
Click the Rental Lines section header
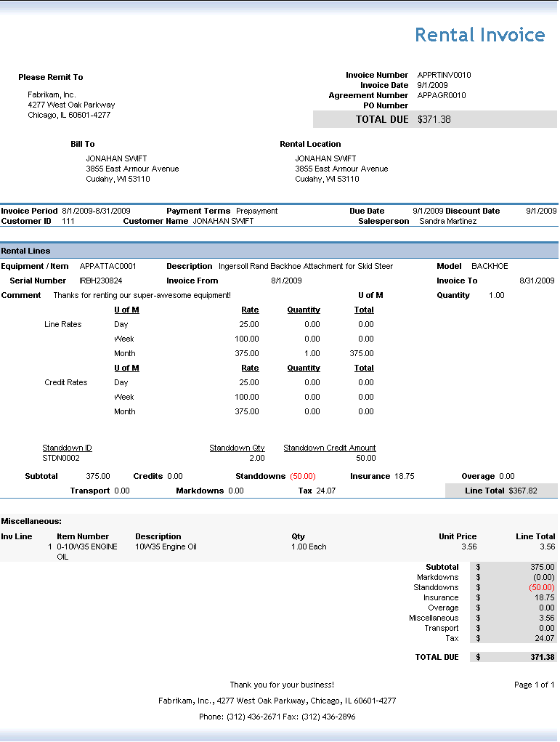point(25,251)
